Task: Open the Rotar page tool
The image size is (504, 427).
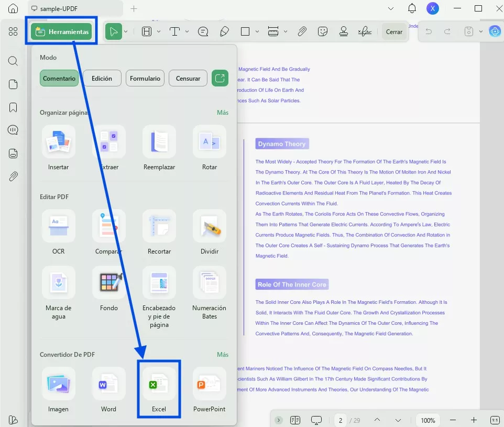Action: click(x=210, y=148)
